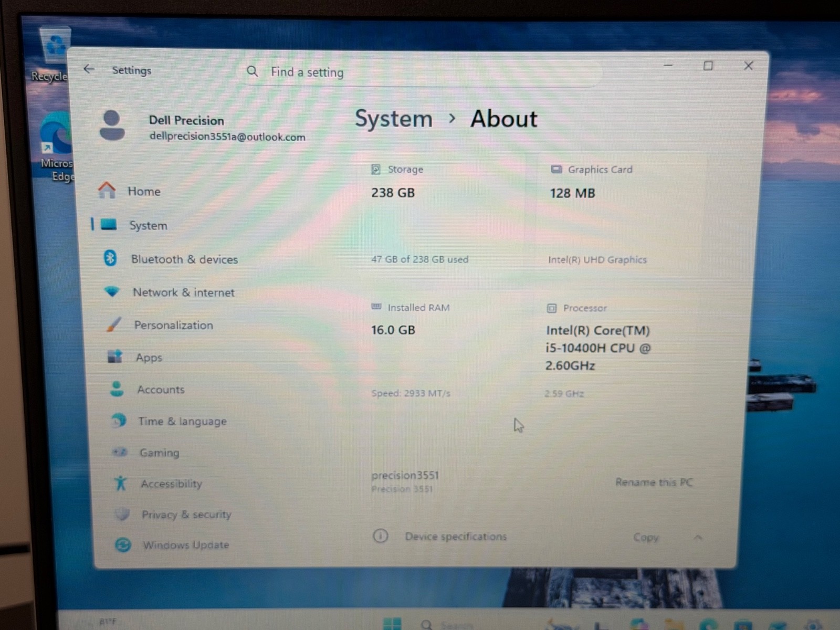The height and width of the screenshot is (630, 840).
Task: Click the '2.59 GHz' processor speed text
Action: click(x=564, y=393)
